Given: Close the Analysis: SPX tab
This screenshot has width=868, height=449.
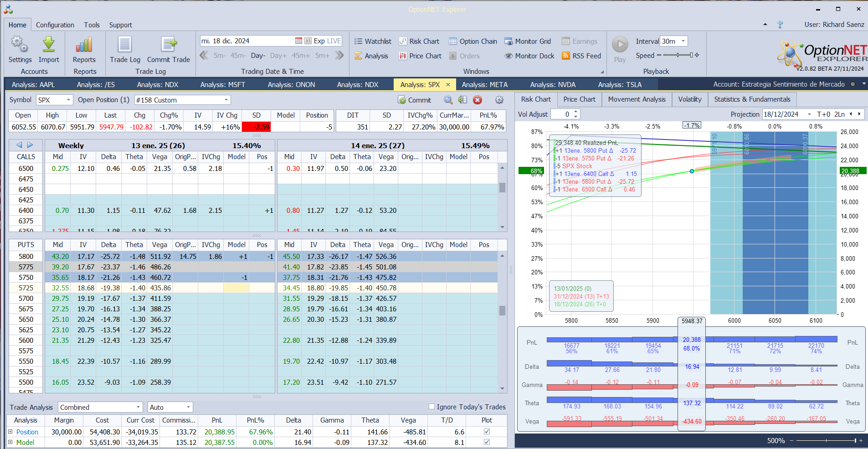Looking at the screenshot, I should (448, 85).
